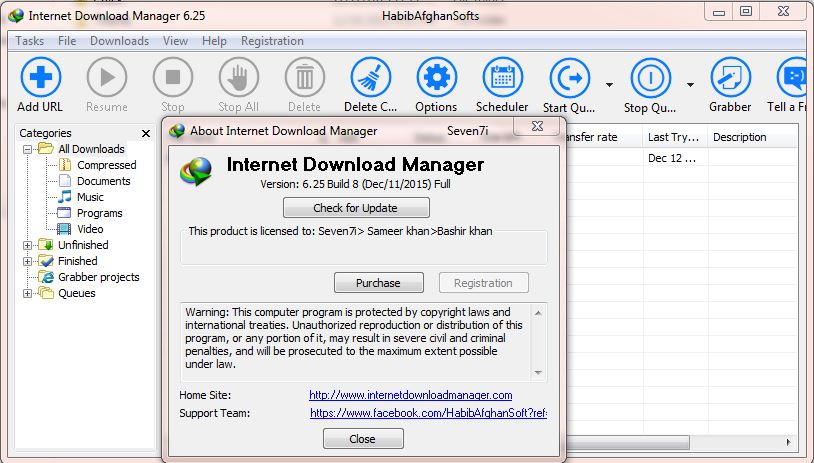Click the Resume toolbar icon
This screenshot has width=814, height=463.
(107, 77)
